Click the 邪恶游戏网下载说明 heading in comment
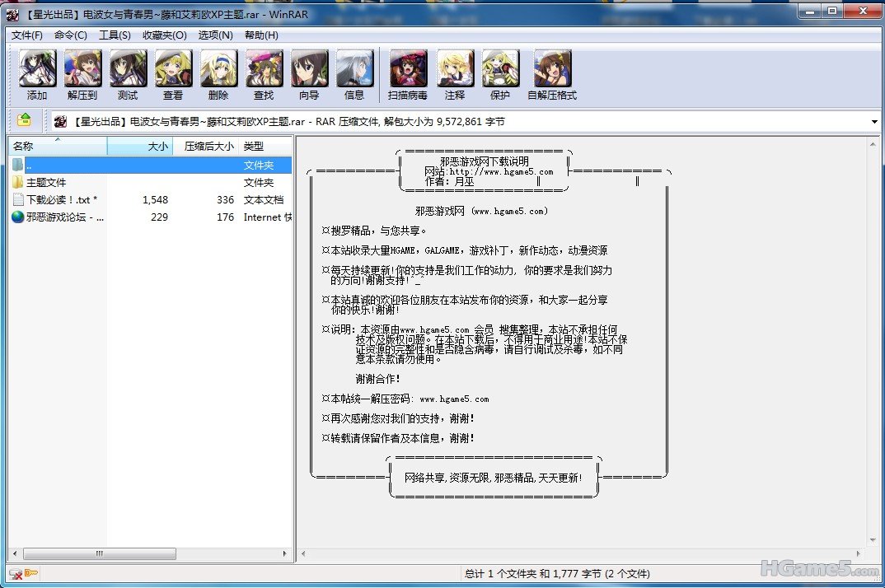885x588 pixels. tap(485, 161)
